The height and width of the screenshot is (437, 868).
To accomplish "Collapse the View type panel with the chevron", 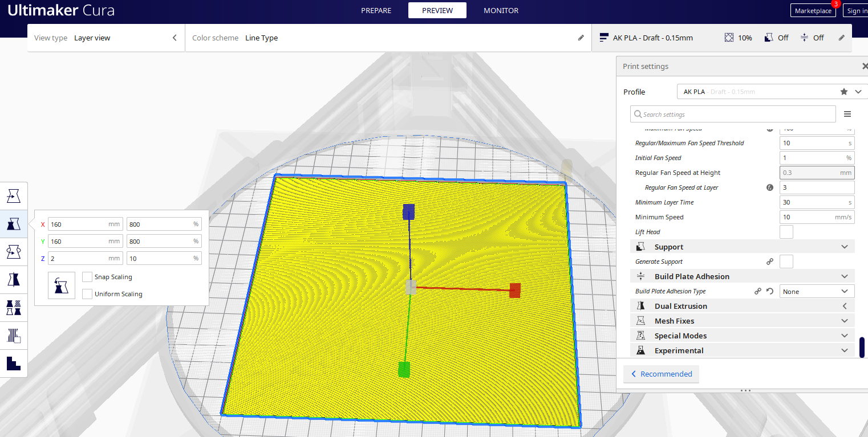I will click(x=175, y=38).
